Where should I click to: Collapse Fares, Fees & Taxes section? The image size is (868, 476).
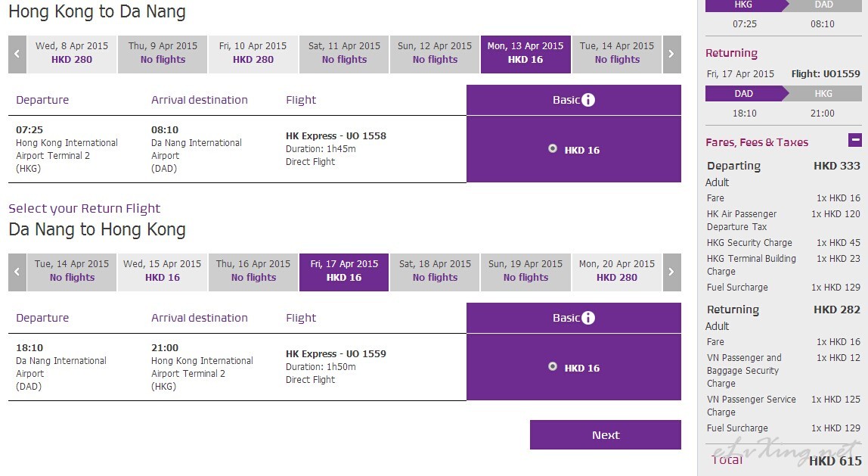[854, 140]
